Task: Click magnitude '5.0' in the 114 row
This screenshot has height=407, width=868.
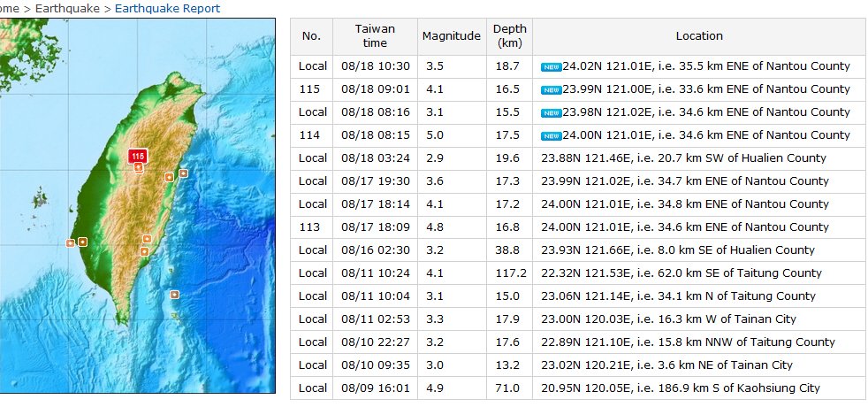Action: (x=436, y=135)
